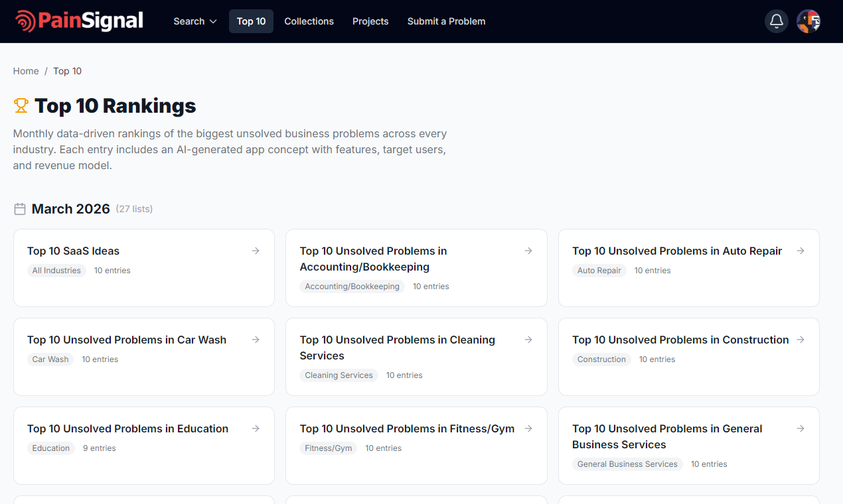The height and width of the screenshot is (504, 843).
Task: Click the arrow on Construction card
Action: (801, 340)
